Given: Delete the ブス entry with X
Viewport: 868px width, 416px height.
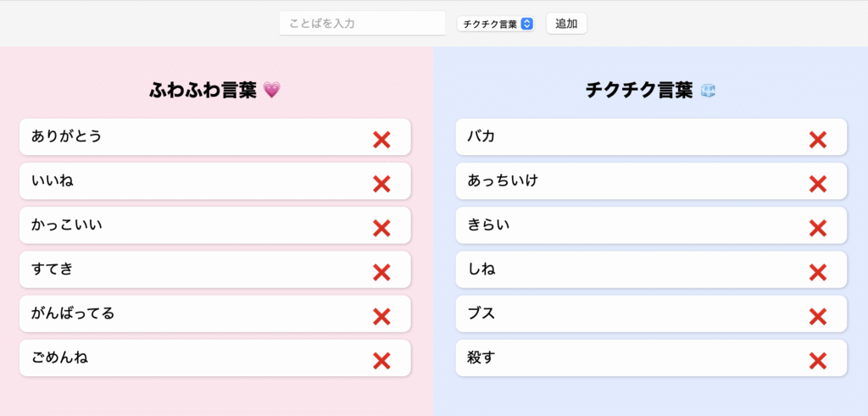Looking at the screenshot, I should click(817, 316).
